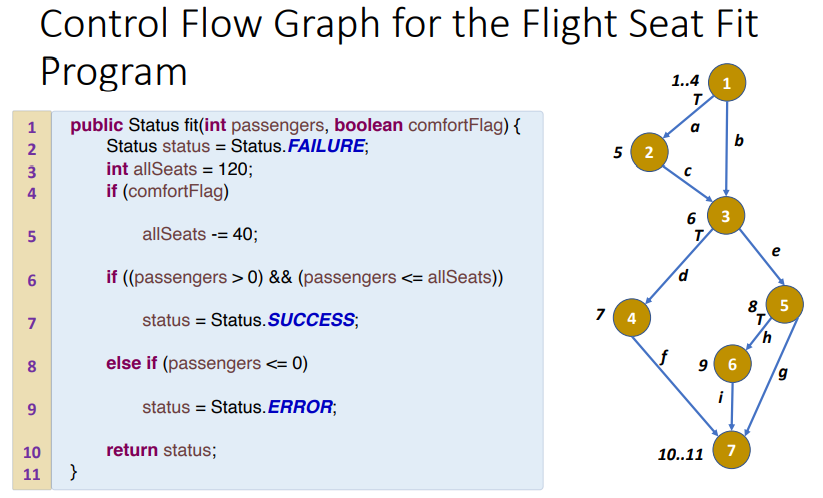This screenshot has height=498, width=823.
Task: Click the SUCCESS constant in the code
Action: click(311, 320)
